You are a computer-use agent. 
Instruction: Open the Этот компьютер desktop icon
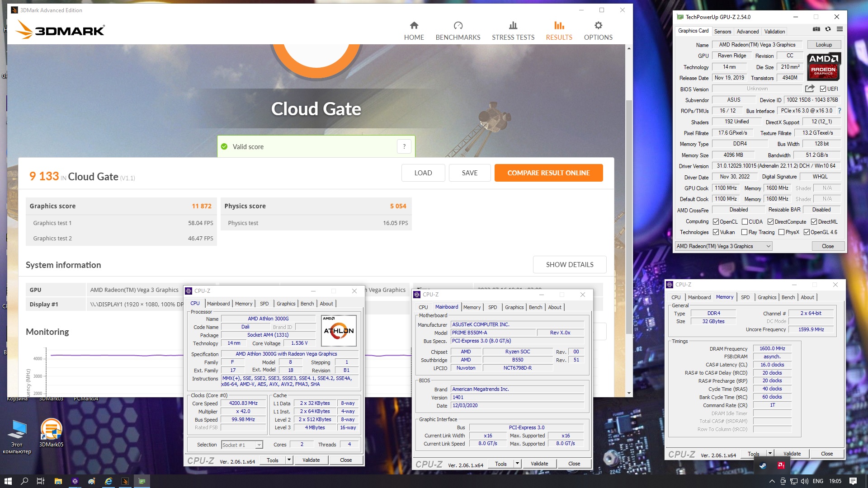17,436
